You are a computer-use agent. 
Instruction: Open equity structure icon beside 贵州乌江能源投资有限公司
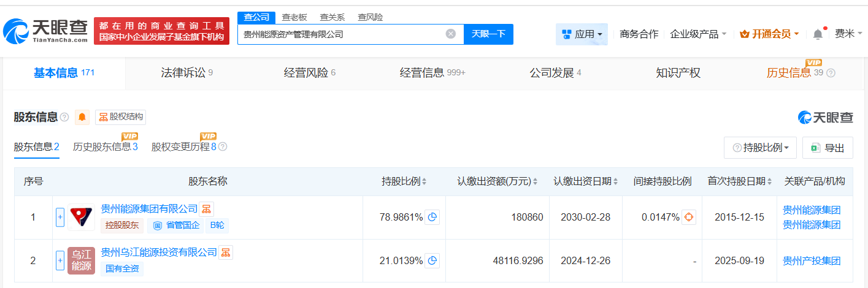(226, 252)
